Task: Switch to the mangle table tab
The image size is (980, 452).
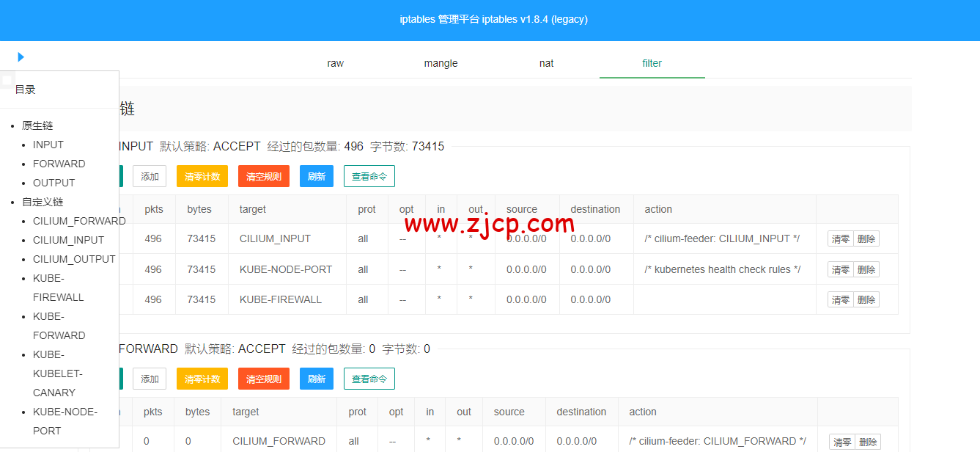Action: point(441,63)
